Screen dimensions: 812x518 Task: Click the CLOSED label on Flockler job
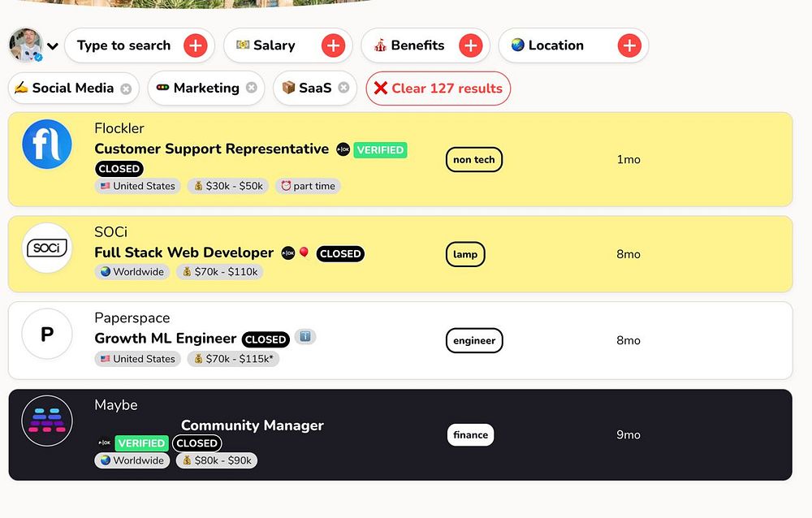pos(119,169)
